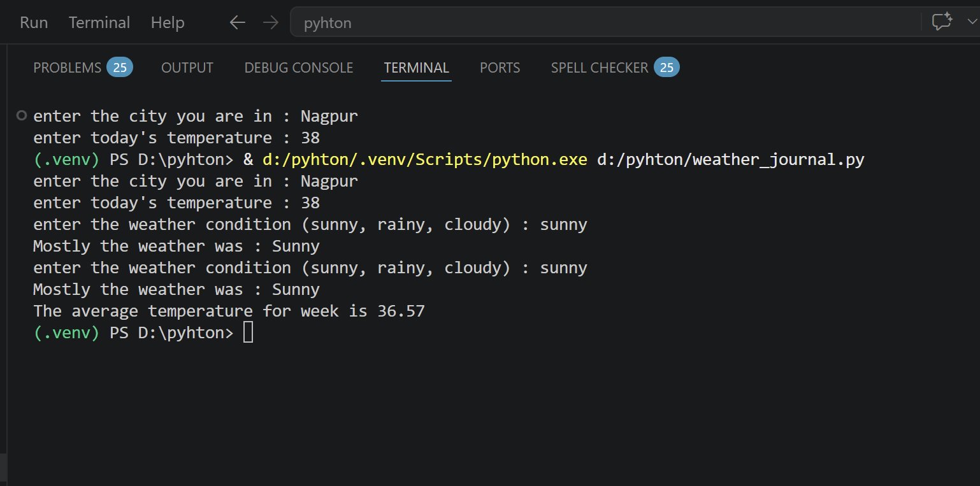The height and width of the screenshot is (486, 980).
Task: Click the 25 badge on SPELL CHECKER
Action: click(667, 68)
